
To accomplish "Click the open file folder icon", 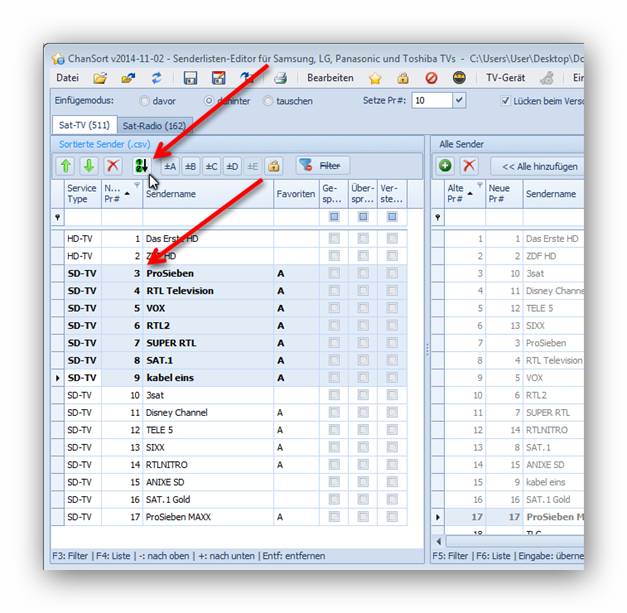I will click(100, 78).
